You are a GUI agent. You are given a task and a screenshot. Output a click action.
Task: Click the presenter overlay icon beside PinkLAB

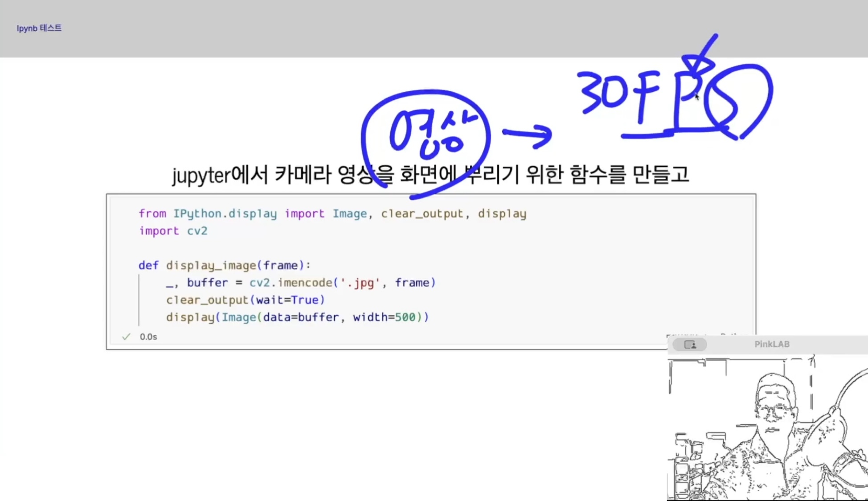(x=690, y=344)
